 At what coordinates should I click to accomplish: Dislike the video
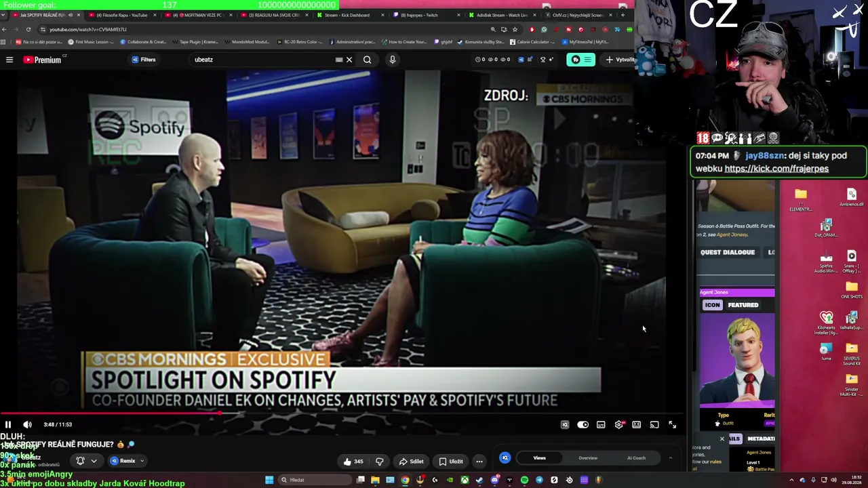coord(380,462)
